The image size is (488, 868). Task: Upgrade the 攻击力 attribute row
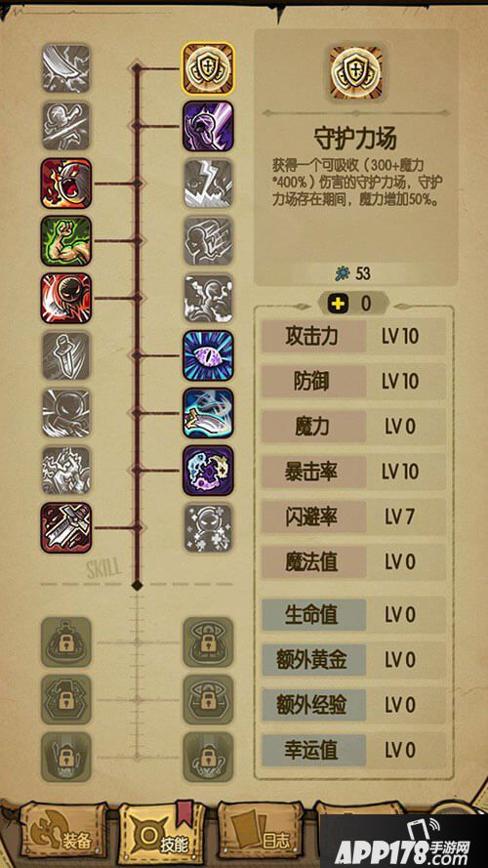353,337
